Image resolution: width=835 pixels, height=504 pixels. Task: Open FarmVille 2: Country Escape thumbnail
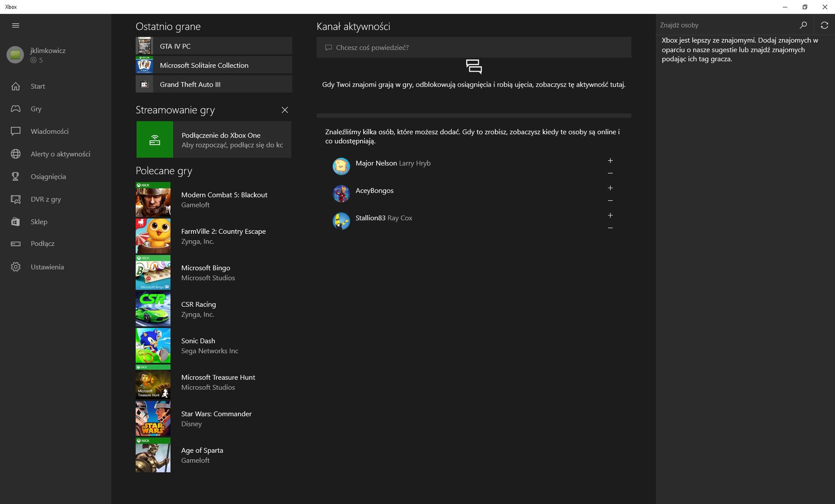[153, 236]
